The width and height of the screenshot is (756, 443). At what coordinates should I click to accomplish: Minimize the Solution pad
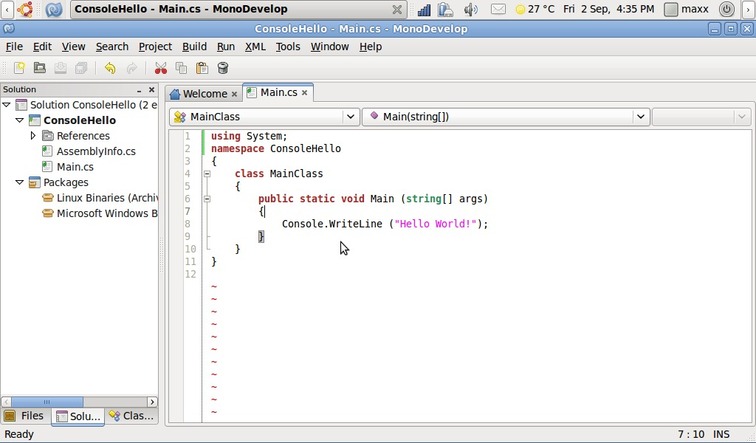point(139,90)
